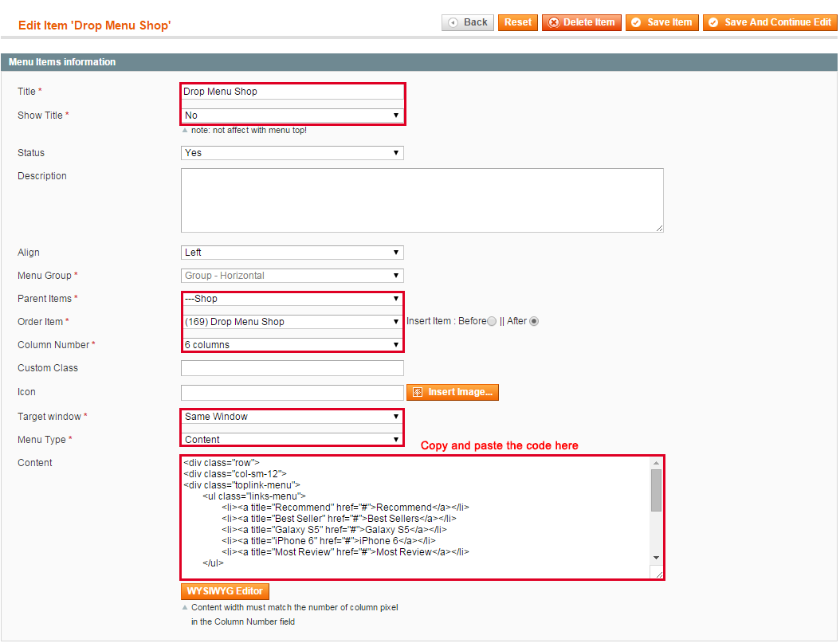
Task: Click the 'Menu Items information' header
Action: (62, 62)
